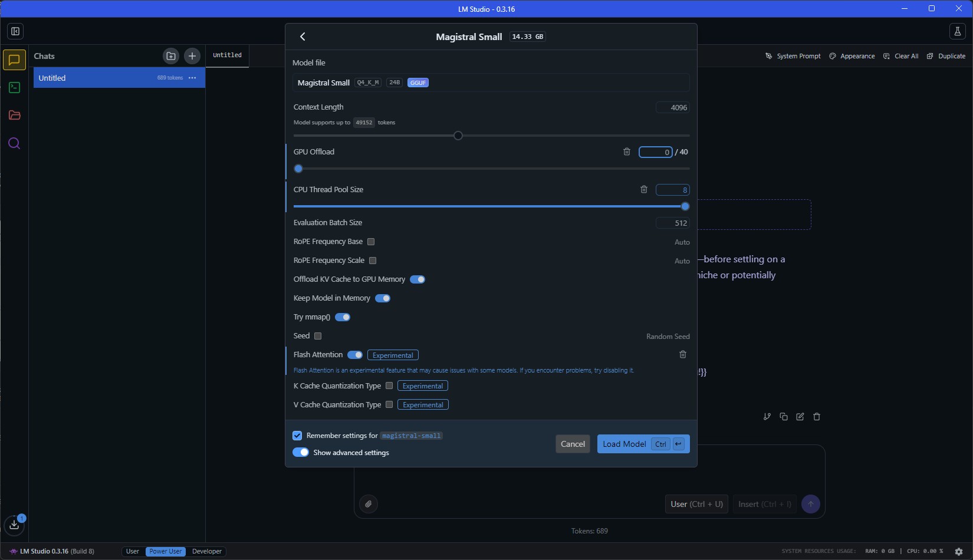Select the Magistral Small model file row
The width and height of the screenshot is (973, 560).
point(491,83)
